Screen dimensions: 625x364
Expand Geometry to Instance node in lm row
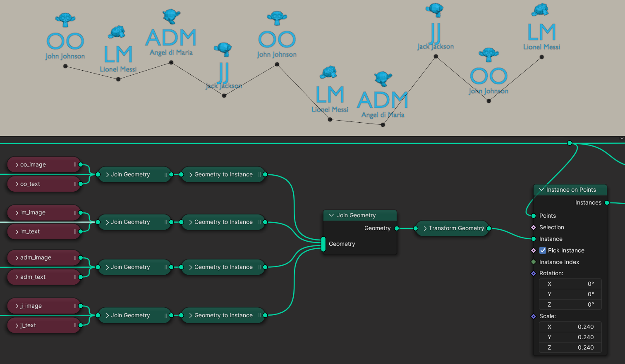(191, 222)
